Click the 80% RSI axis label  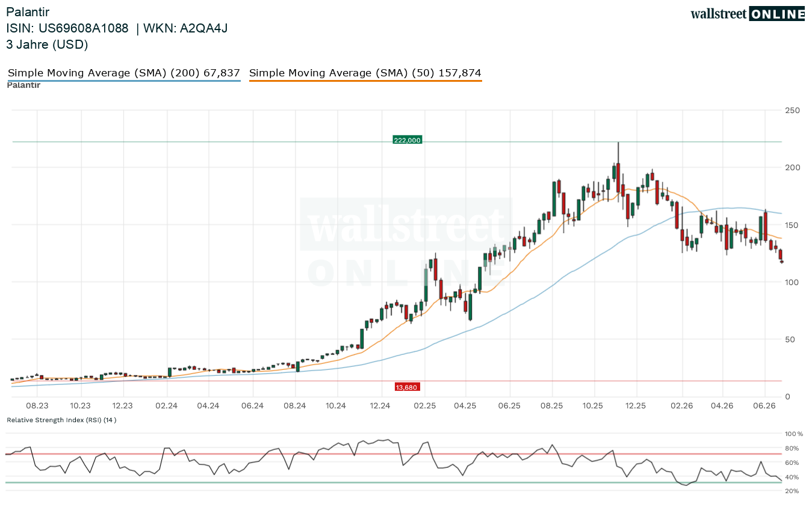coord(792,448)
